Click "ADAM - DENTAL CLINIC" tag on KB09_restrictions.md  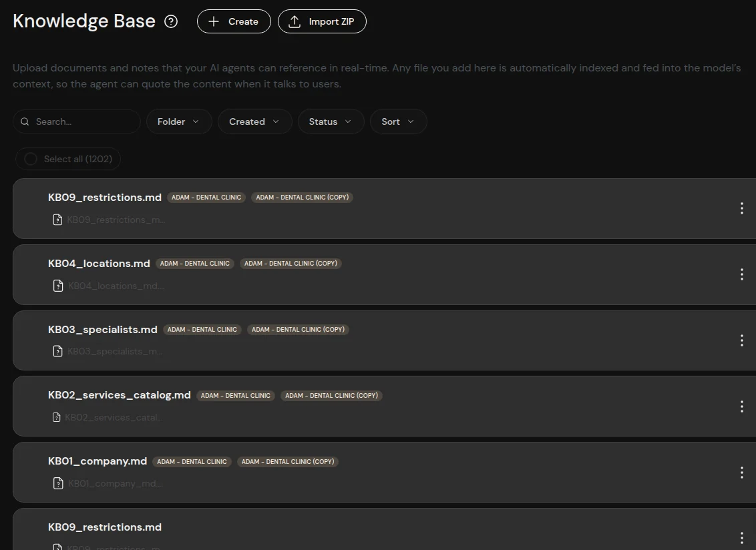206,198
